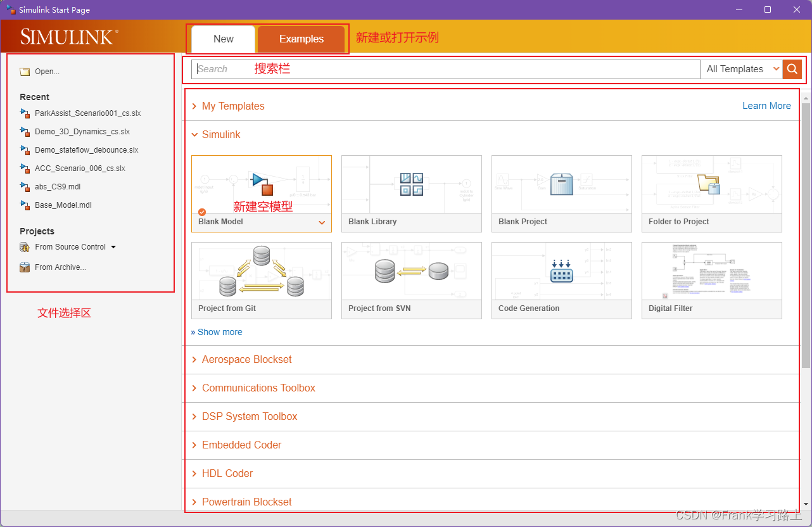The height and width of the screenshot is (527, 812).
Task: Click the Open folder icon
Action: coord(25,72)
